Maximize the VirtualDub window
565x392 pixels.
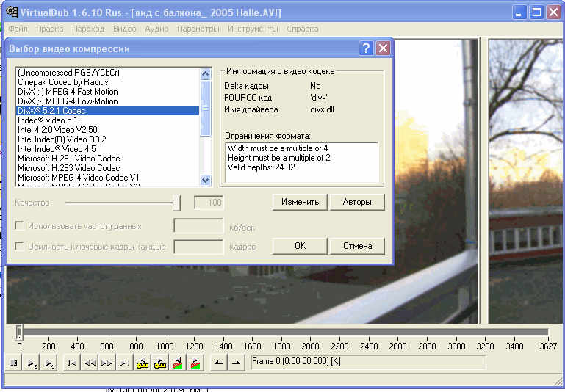click(536, 13)
